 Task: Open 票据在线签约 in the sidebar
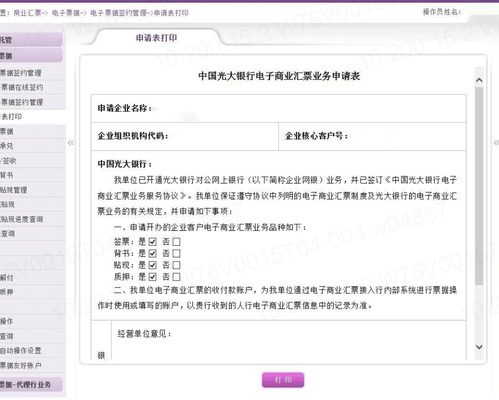click(33, 87)
